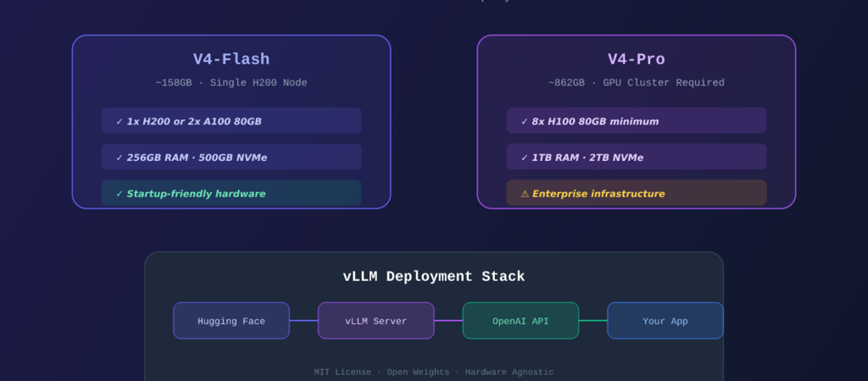Click the V4-Flash card title

pos(231,59)
